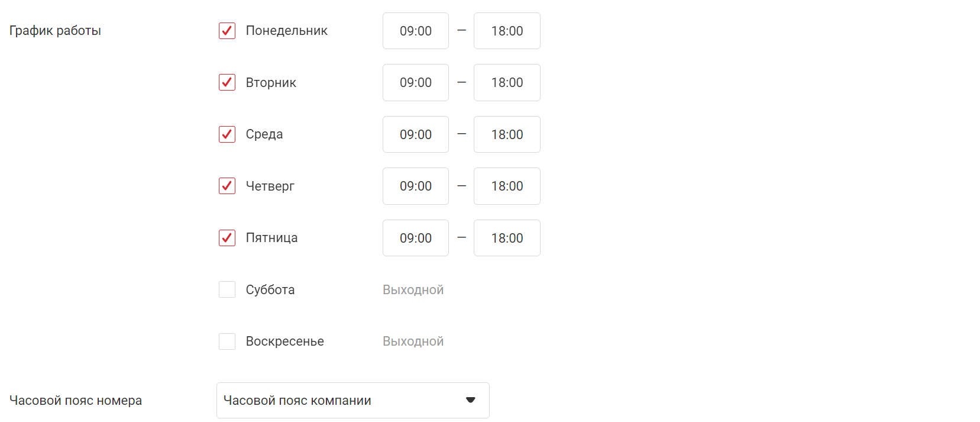
Task: Select Среда end time field
Action: (507, 134)
